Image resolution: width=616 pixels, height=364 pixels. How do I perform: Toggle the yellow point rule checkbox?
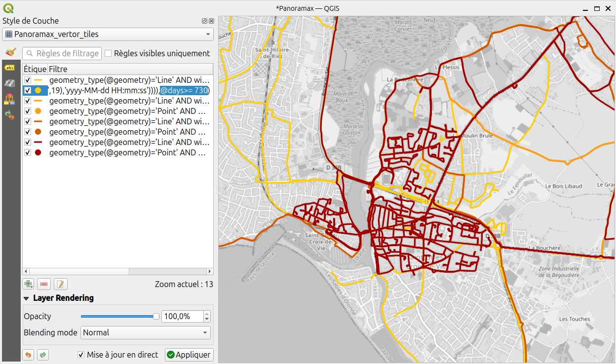(x=28, y=90)
